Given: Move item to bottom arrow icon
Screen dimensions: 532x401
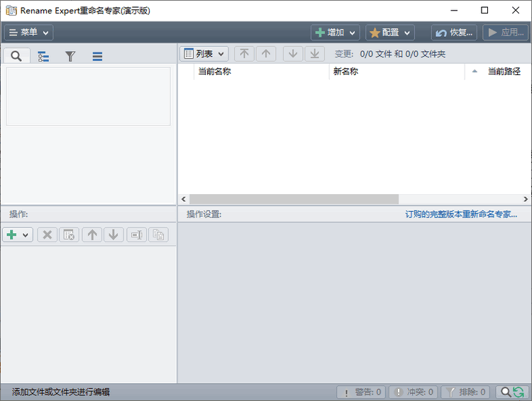Looking at the screenshot, I should pyautogui.click(x=314, y=54).
